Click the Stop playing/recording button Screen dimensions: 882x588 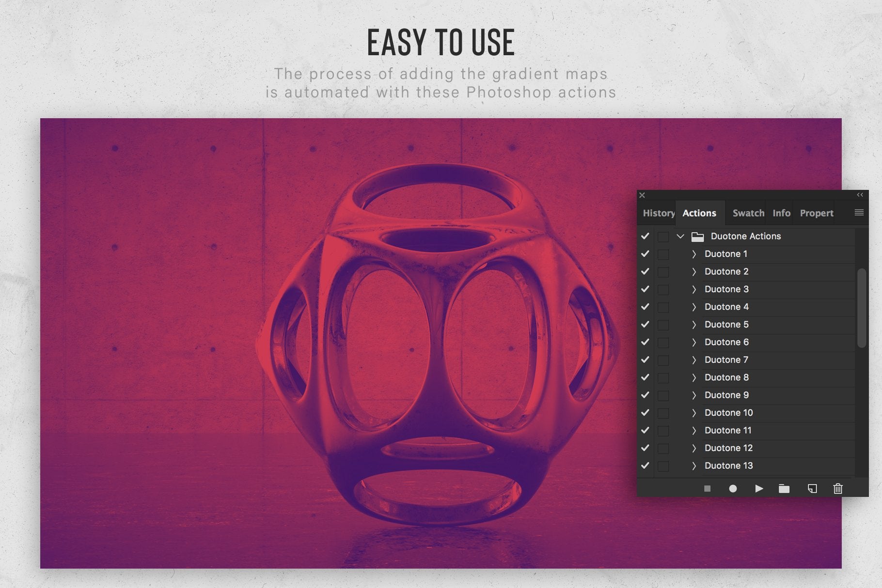[x=707, y=489]
